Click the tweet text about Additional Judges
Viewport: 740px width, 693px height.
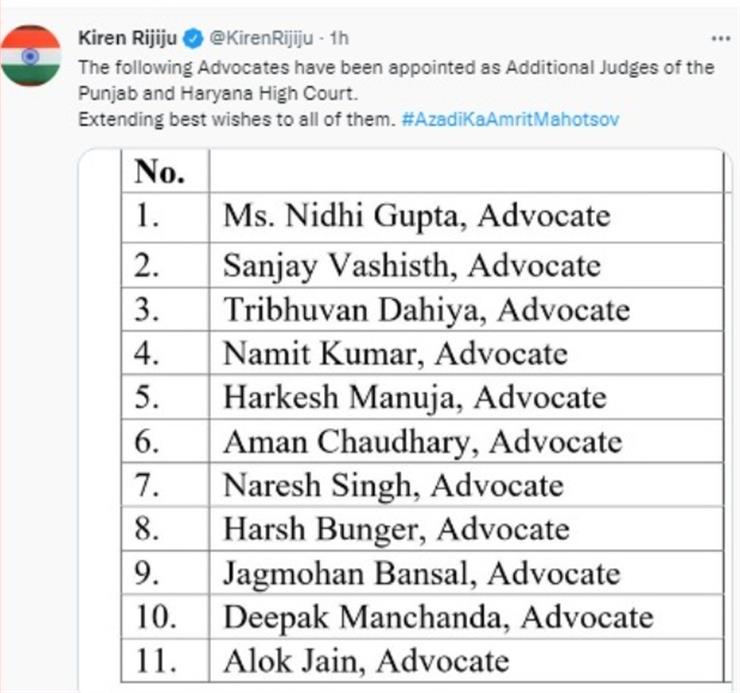pyautogui.click(x=395, y=80)
